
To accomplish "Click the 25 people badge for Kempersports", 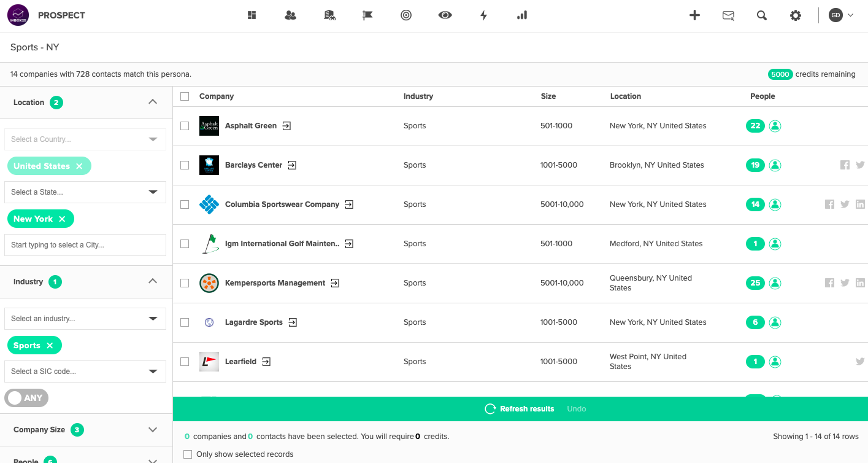I will pos(755,283).
